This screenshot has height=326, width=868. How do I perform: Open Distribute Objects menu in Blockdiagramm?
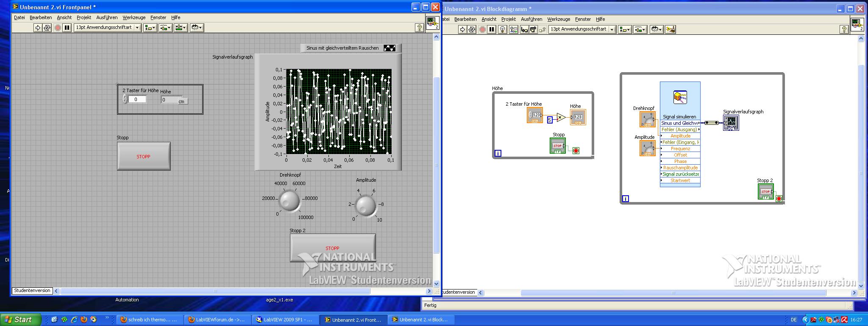point(640,29)
